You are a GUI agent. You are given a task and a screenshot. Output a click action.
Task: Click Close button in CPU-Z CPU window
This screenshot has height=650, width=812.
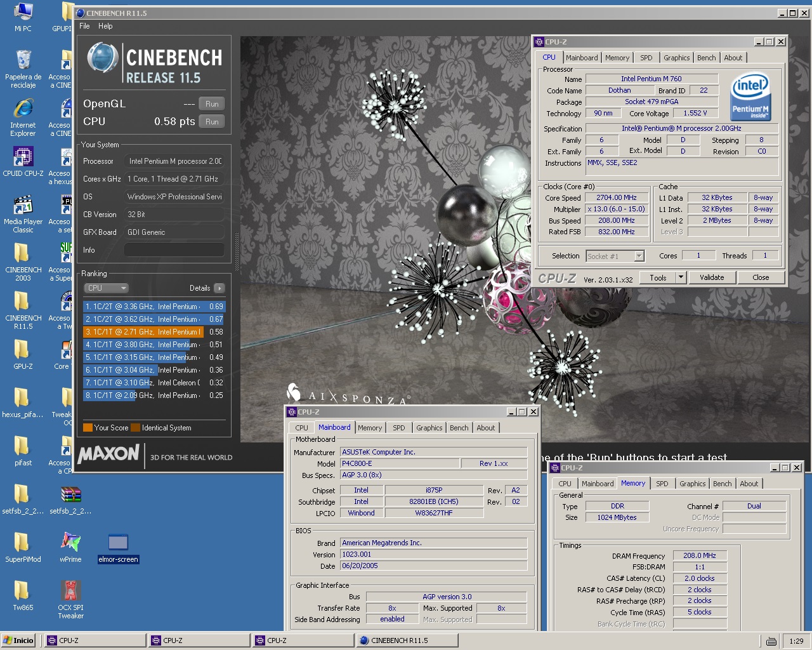[761, 277]
